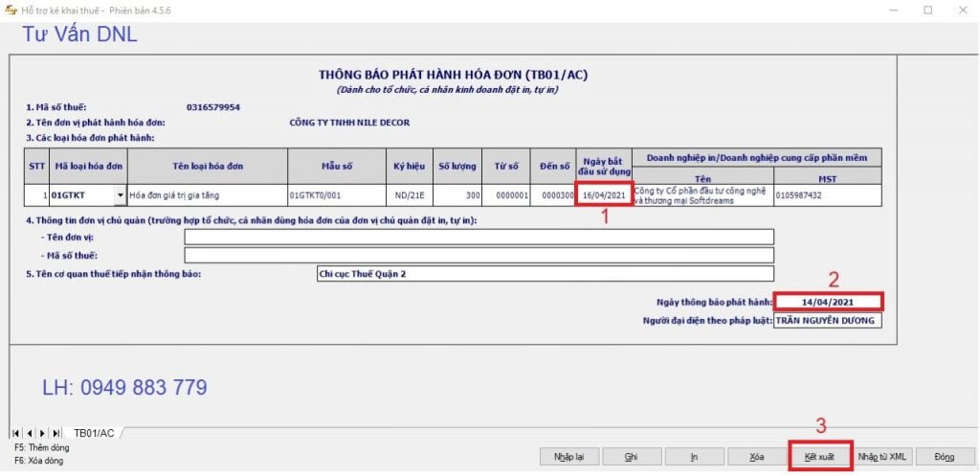Go to last sheet navigation arrow
Screen dimensions: 980x476
[56, 433]
